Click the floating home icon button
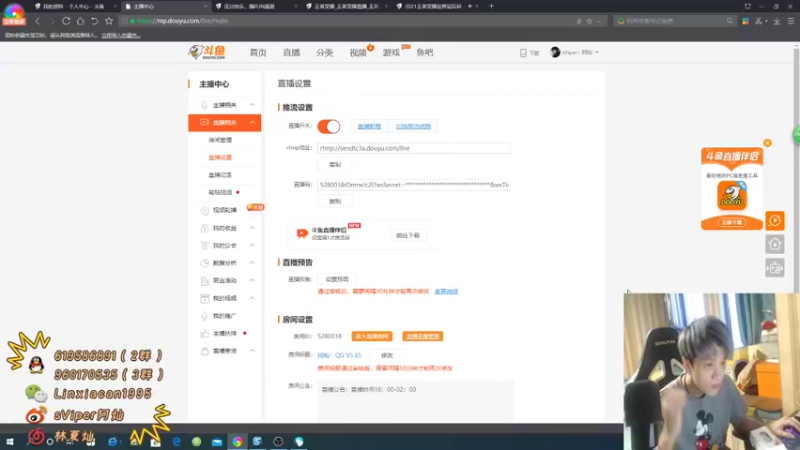Viewport: 800px width, 450px height. coord(774,244)
